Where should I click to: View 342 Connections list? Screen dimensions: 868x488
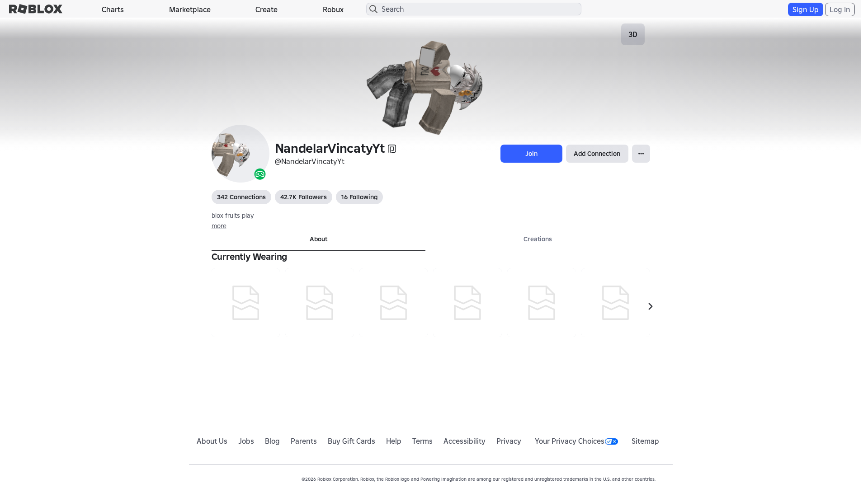[x=241, y=197]
